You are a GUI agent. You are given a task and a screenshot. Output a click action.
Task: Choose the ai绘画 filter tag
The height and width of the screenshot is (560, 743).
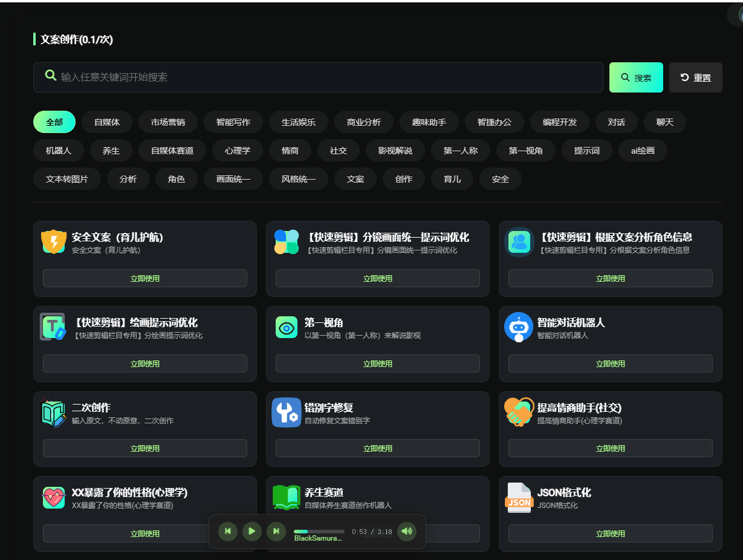click(643, 151)
